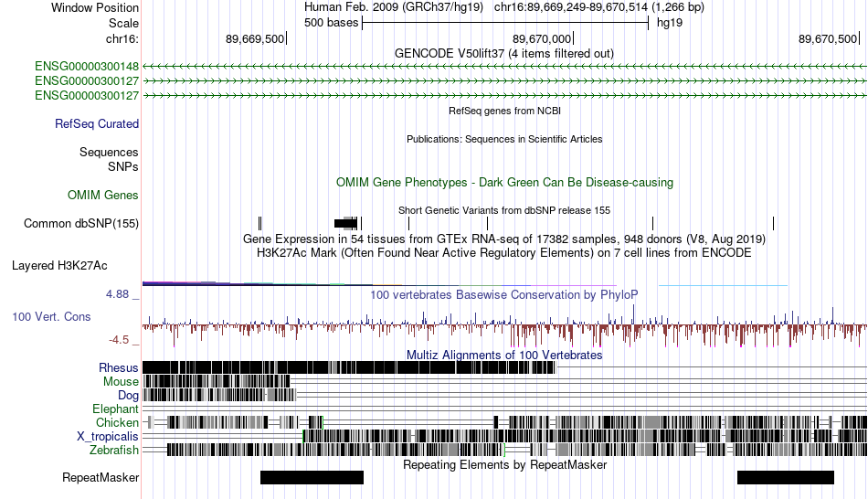868x499 pixels.
Task: Click the SNPs track label
Action: click(123, 166)
